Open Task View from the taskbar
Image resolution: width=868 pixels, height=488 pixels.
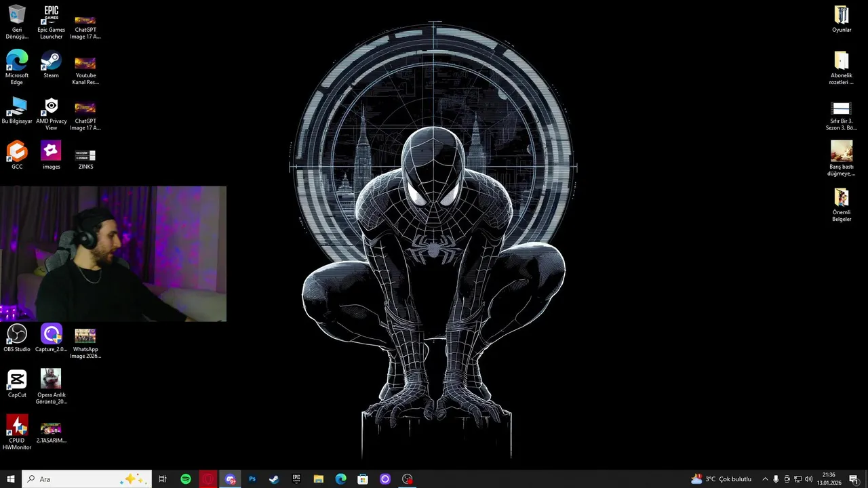[163, 479]
